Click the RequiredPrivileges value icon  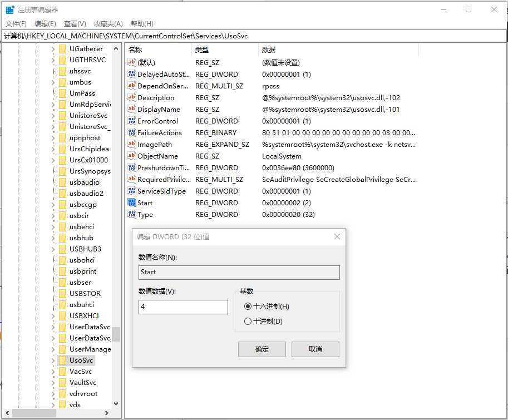tap(131, 179)
